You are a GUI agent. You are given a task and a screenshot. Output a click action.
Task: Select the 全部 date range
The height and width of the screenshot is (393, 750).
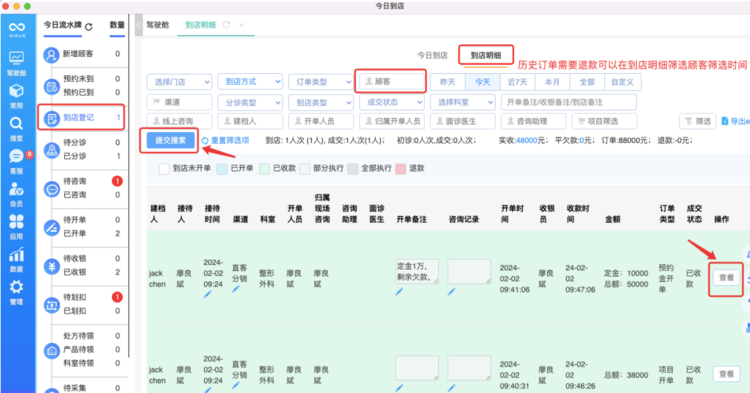tap(587, 82)
